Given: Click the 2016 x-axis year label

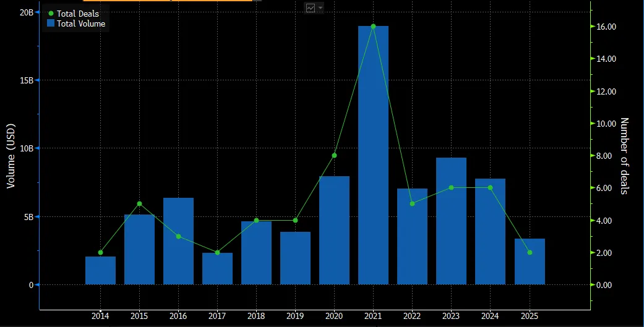Looking at the screenshot, I should coord(178,316).
